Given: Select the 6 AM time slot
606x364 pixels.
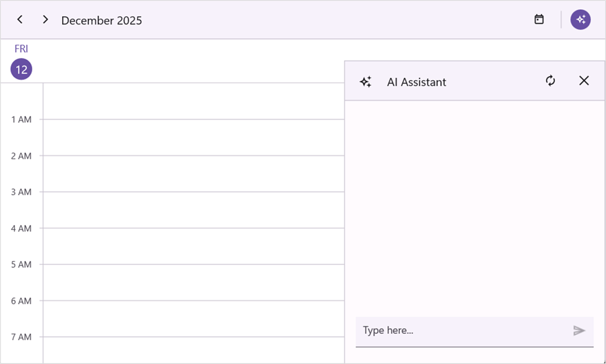Looking at the screenshot, I should 194,319.
